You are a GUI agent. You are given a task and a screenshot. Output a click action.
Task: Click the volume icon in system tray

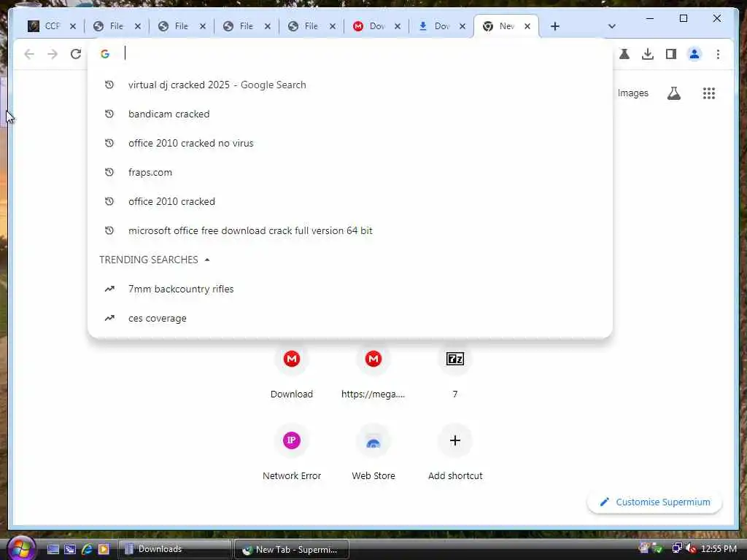click(691, 548)
